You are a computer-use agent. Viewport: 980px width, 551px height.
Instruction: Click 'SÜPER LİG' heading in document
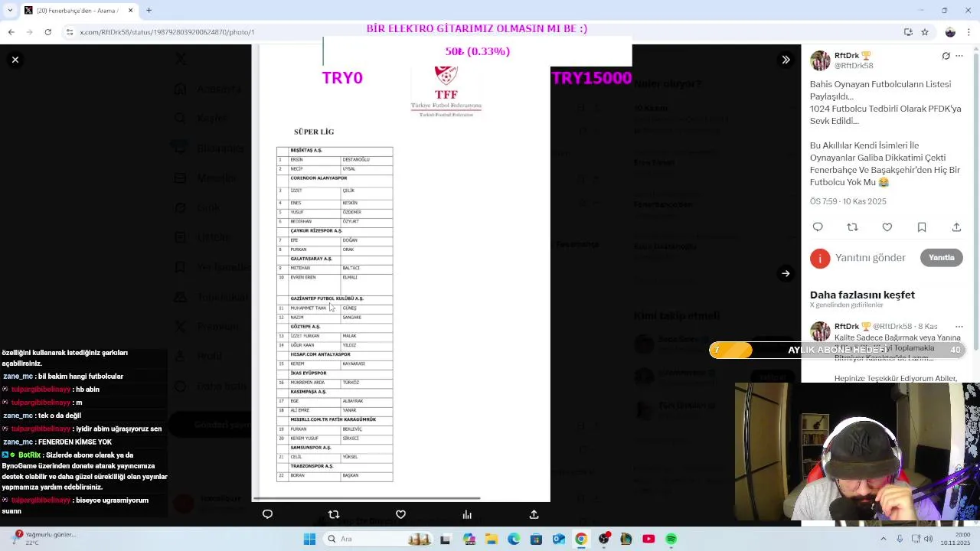314,132
